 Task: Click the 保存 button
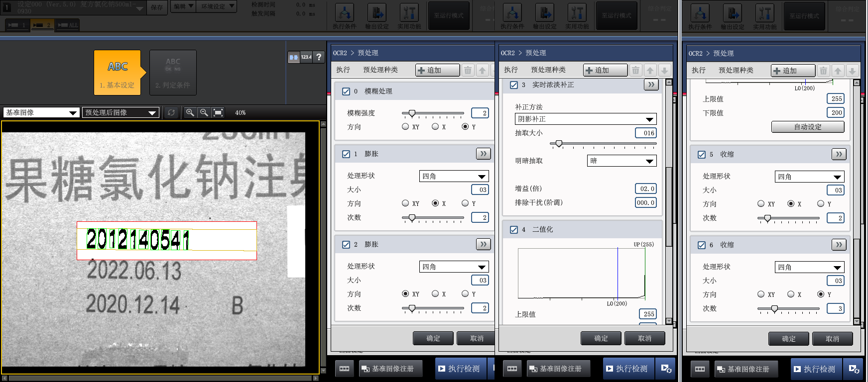tap(157, 7)
